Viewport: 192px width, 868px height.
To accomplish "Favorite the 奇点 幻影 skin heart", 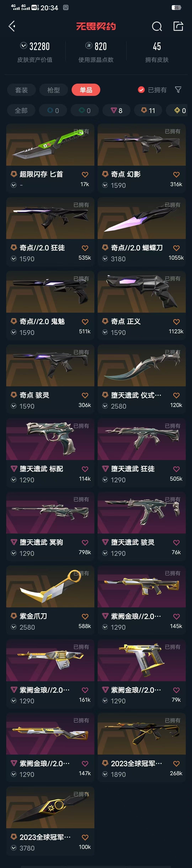I will (176, 175).
